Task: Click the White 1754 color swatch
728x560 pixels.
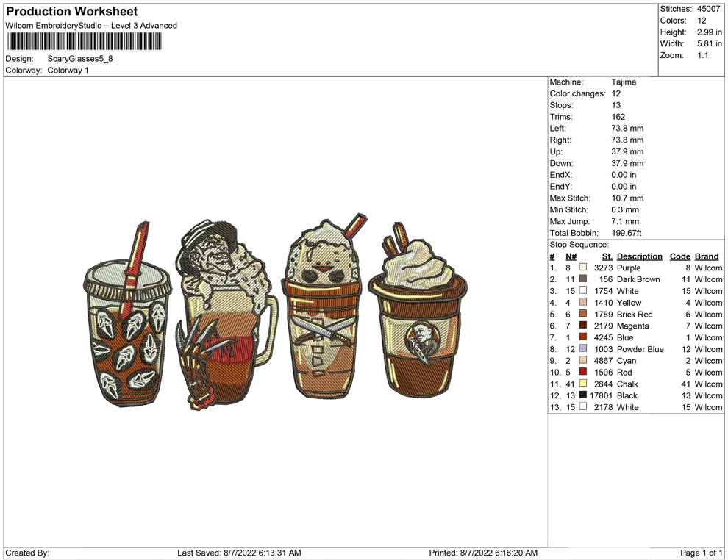Action: pyautogui.click(x=583, y=290)
